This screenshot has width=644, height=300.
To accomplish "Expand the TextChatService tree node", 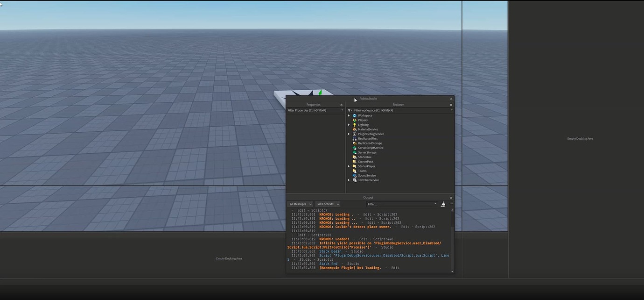I will [349, 180].
